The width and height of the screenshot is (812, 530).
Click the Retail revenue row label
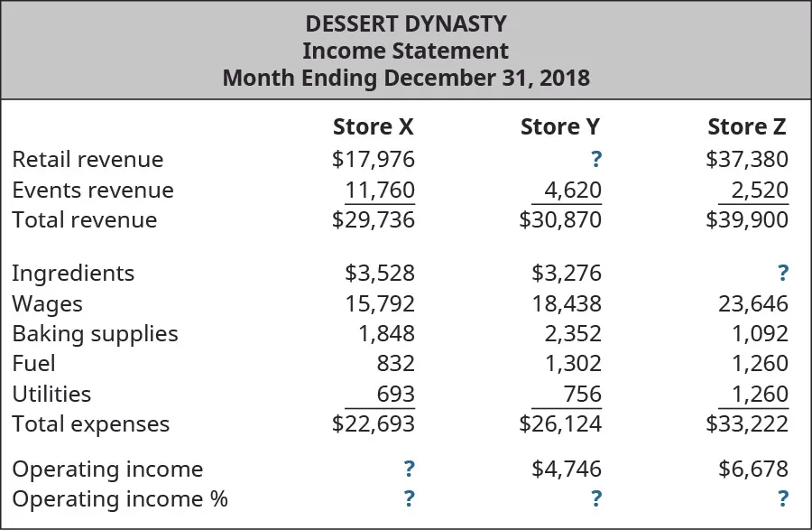[88, 160]
